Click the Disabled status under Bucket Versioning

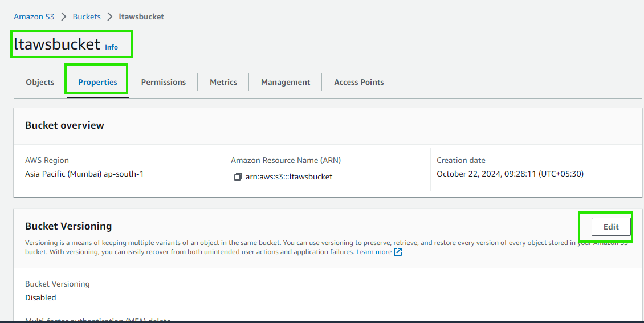coord(40,297)
